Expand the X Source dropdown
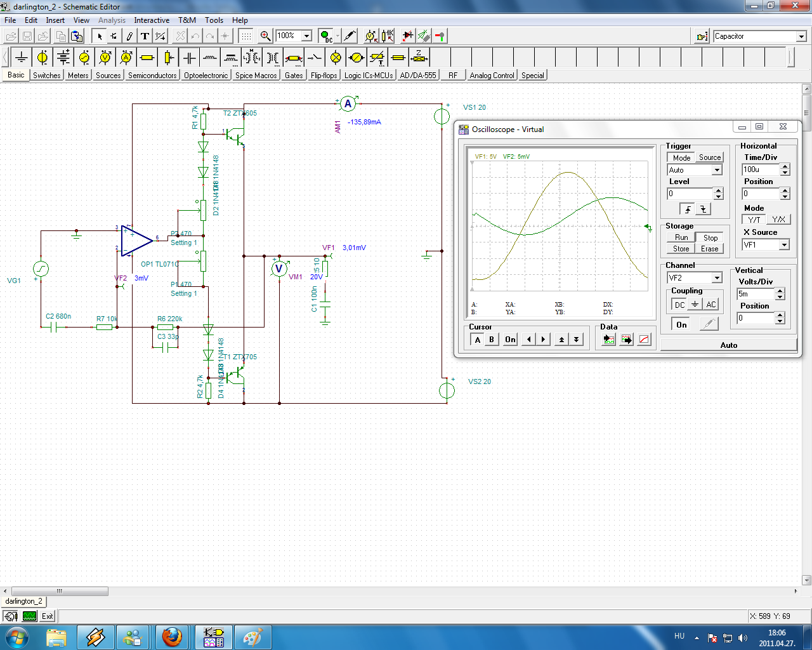This screenshot has width=812, height=650. coord(784,245)
